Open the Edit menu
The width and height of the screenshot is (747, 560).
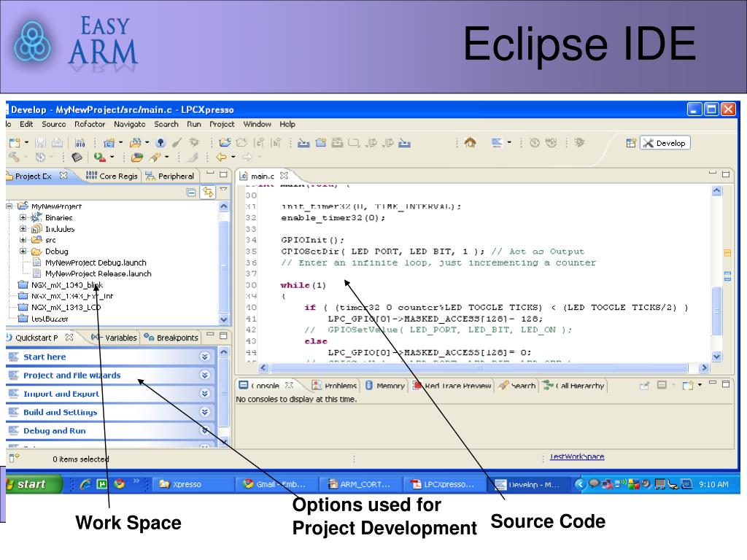[26, 124]
